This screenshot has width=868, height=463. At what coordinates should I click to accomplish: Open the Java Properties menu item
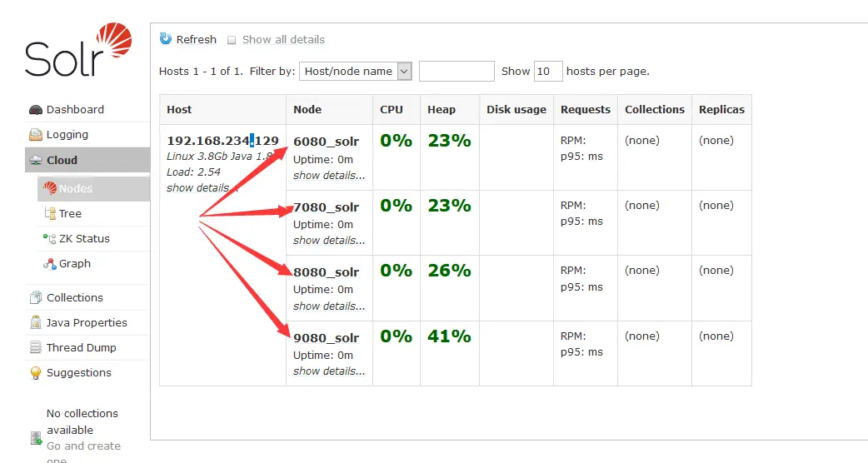[87, 322]
